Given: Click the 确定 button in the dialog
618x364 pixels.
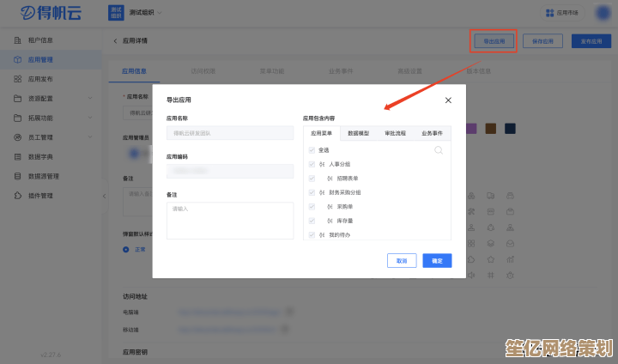Looking at the screenshot, I should pos(437,260).
